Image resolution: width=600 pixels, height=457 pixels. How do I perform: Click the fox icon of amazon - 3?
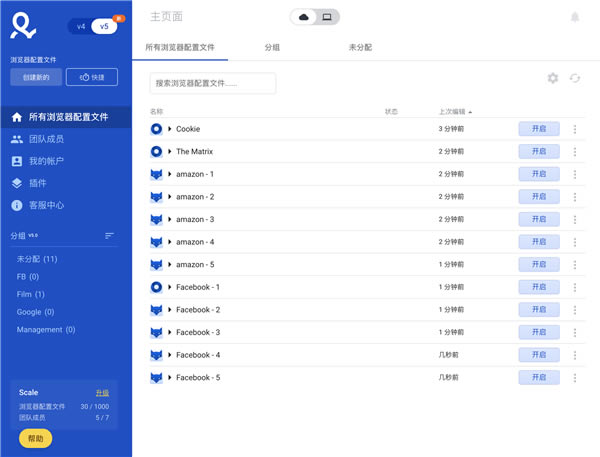(x=156, y=219)
